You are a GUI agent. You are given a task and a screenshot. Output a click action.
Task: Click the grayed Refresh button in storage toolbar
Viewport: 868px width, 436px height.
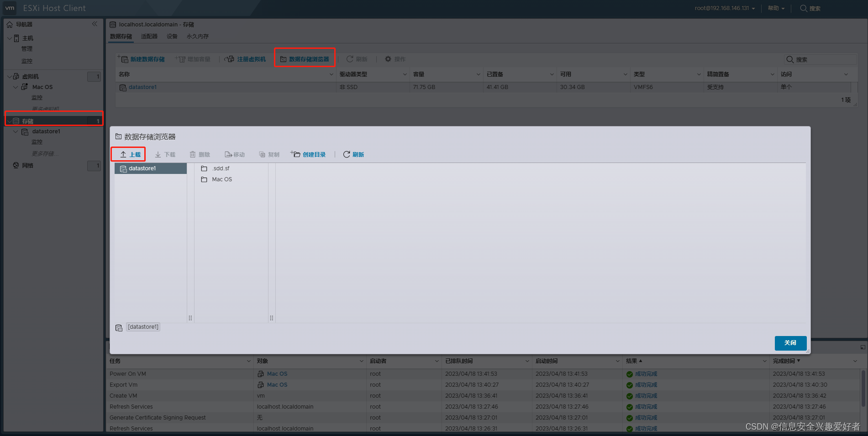click(x=357, y=59)
